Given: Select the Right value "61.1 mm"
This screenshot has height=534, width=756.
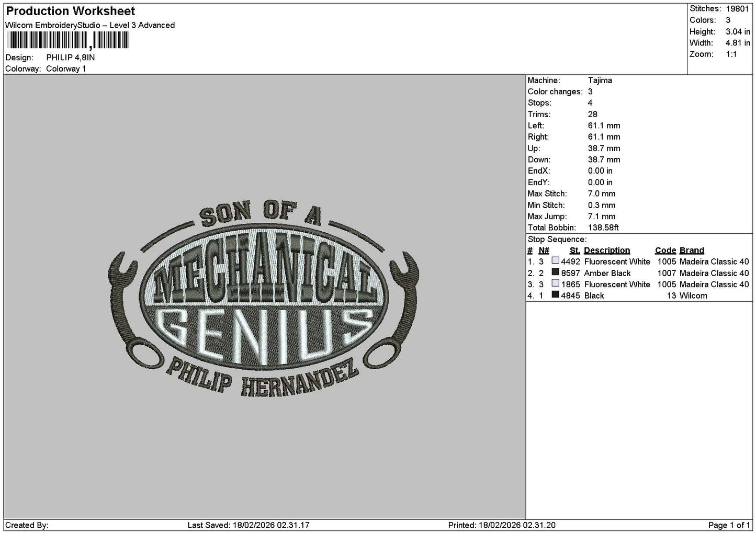Looking at the screenshot, I should pyautogui.click(x=604, y=137).
